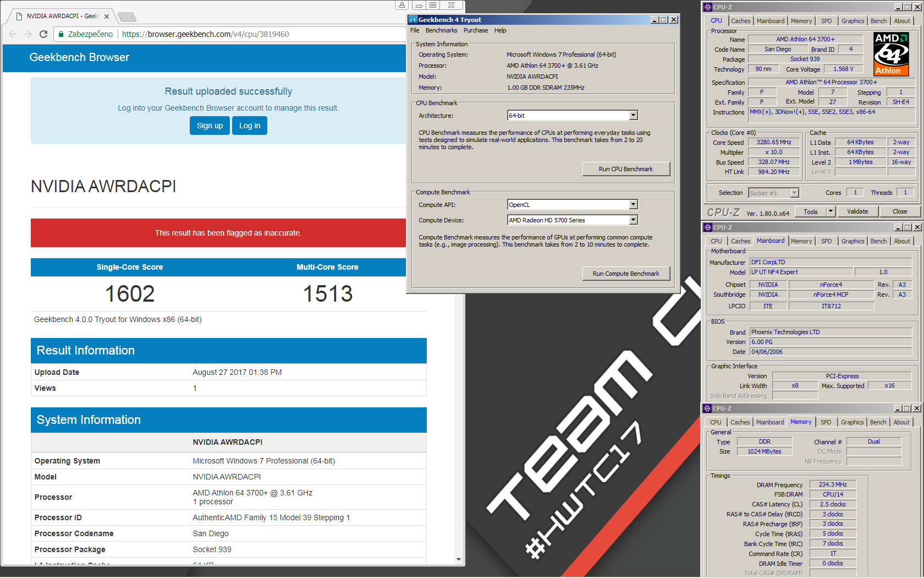Image resolution: width=924 pixels, height=578 pixels.
Task: Open Chrome profile user icon
Action: coord(402,5)
